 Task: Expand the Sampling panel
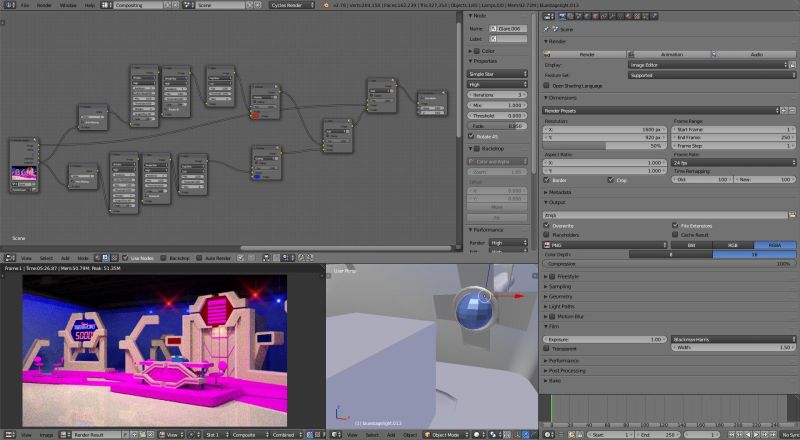[x=560, y=286]
